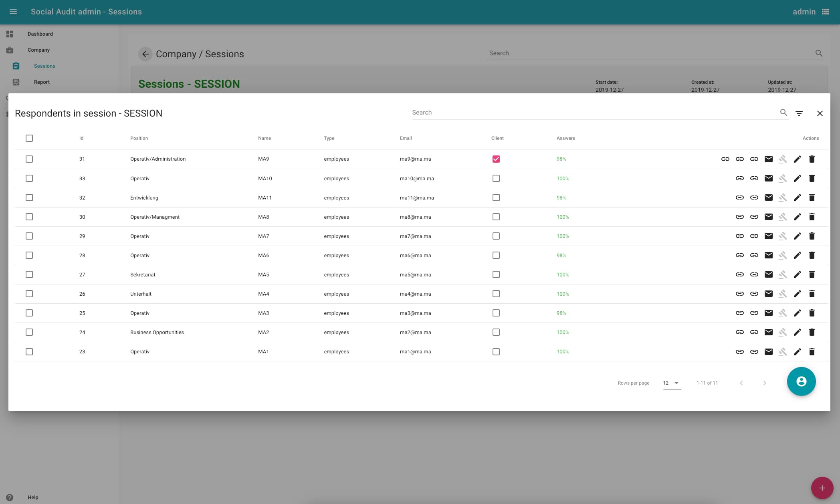Open the filter list icon beside search
Viewport: 840px width, 504px height.
pos(799,113)
